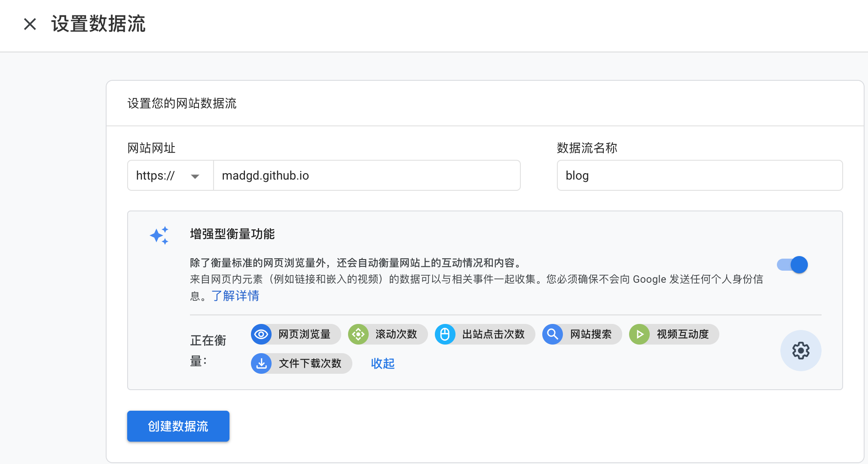
Task: Click the page views eye icon
Action: pyautogui.click(x=261, y=334)
